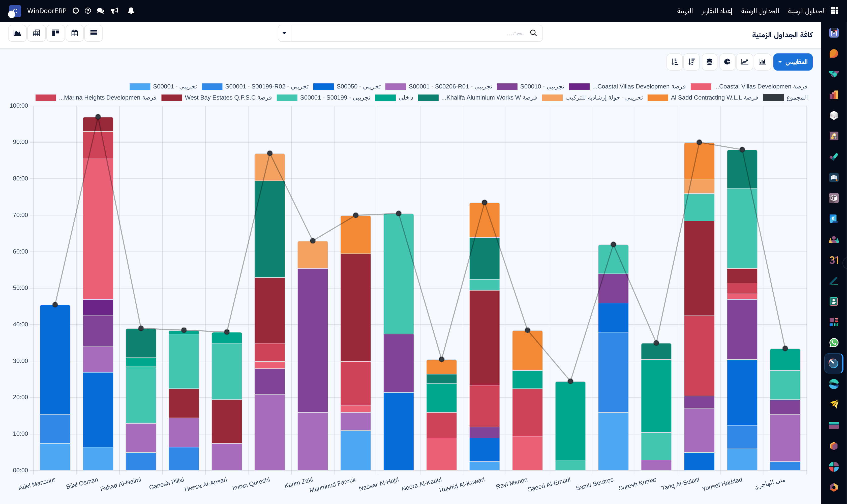Select the pie chart mode
847x504 pixels.
pyautogui.click(x=727, y=62)
